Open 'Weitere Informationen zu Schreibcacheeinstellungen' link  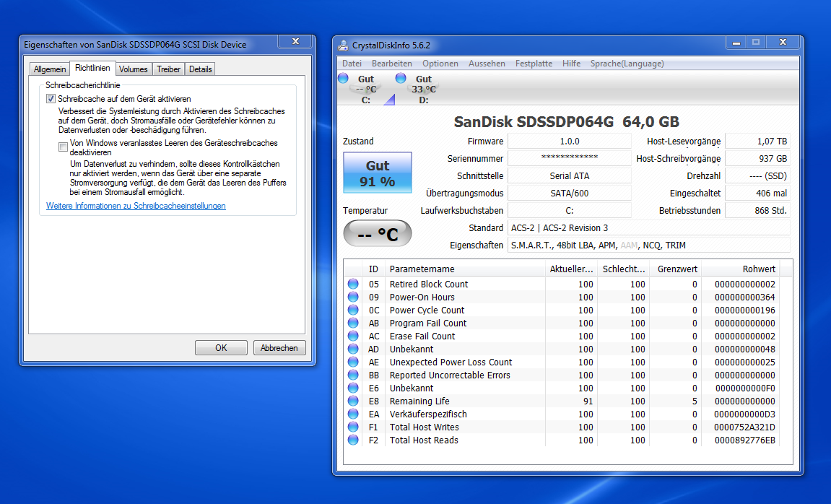[136, 206]
